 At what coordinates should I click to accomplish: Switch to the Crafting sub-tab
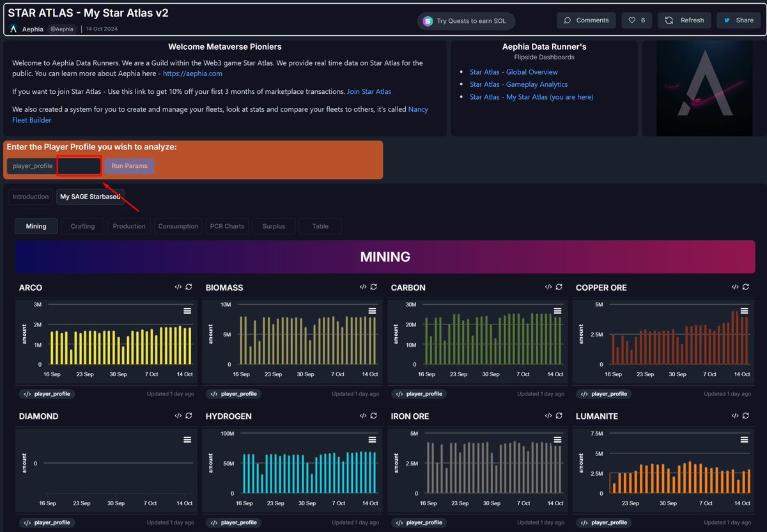point(82,226)
